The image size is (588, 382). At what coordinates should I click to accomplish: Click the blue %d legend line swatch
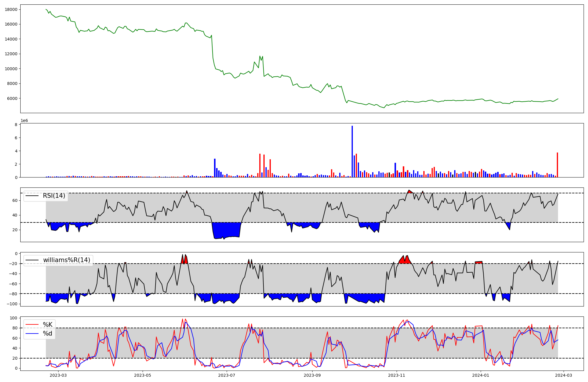click(32, 334)
